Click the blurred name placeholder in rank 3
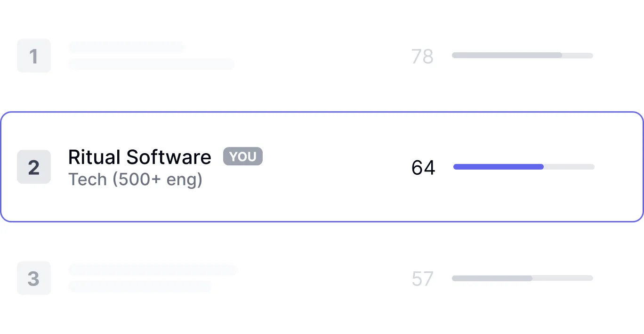Image resolution: width=644 pixels, height=334 pixels. (153, 269)
